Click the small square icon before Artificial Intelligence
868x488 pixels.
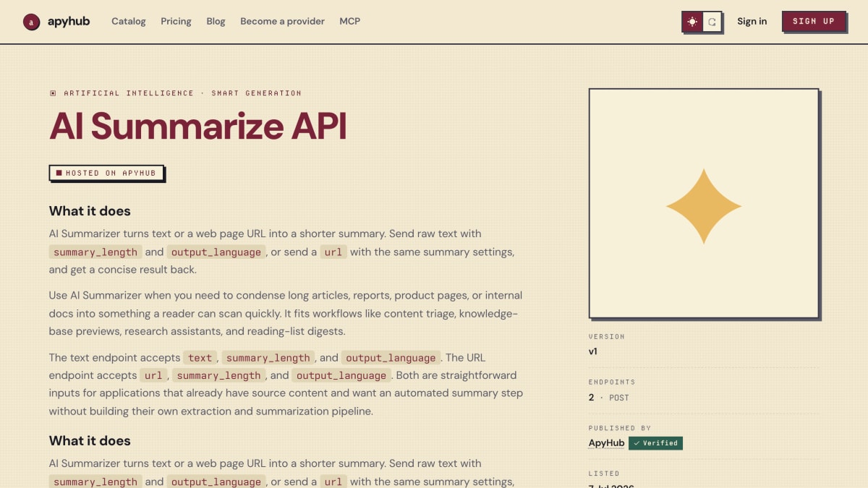53,93
